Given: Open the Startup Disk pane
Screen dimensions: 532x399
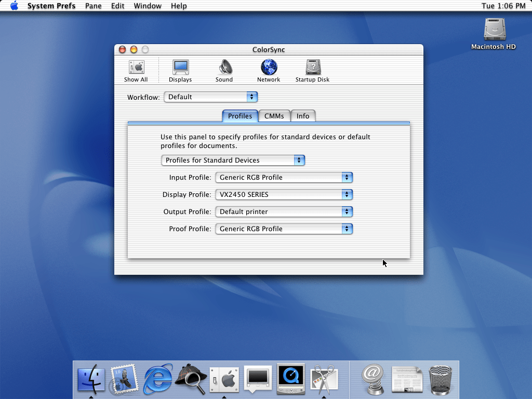Looking at the screenshot, I should [312, 71].
